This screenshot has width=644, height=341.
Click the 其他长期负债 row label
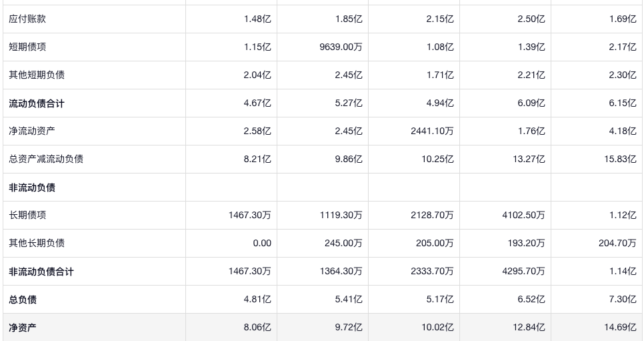point(37,243)
